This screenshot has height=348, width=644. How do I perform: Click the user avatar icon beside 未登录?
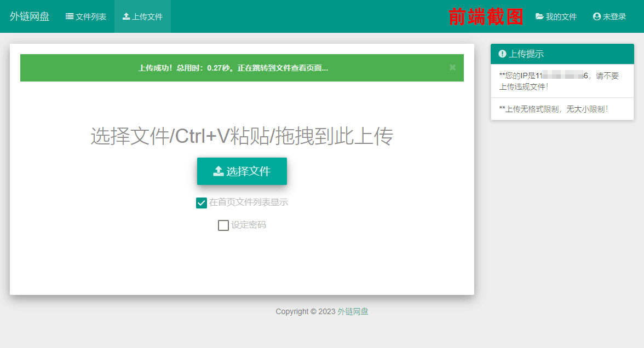point(596,16)
